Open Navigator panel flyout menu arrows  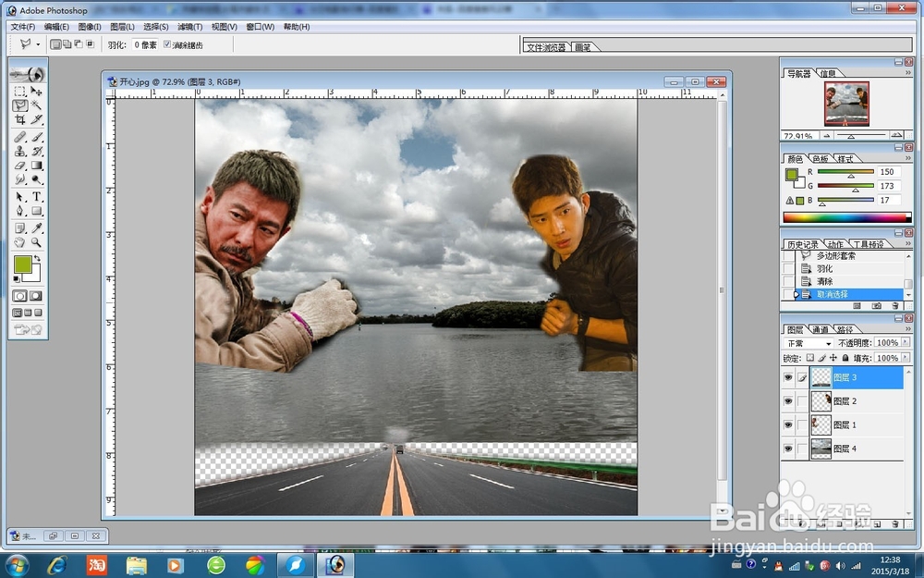(x=908, y=72)
